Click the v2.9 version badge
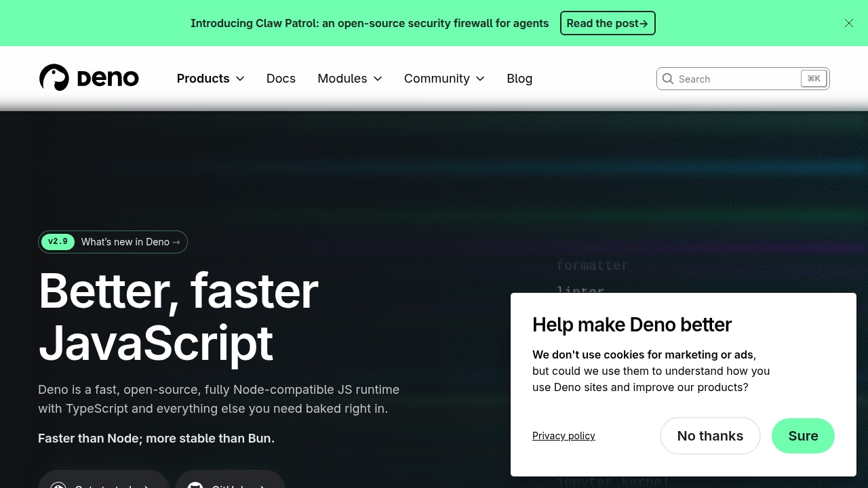 pos(58,242)
